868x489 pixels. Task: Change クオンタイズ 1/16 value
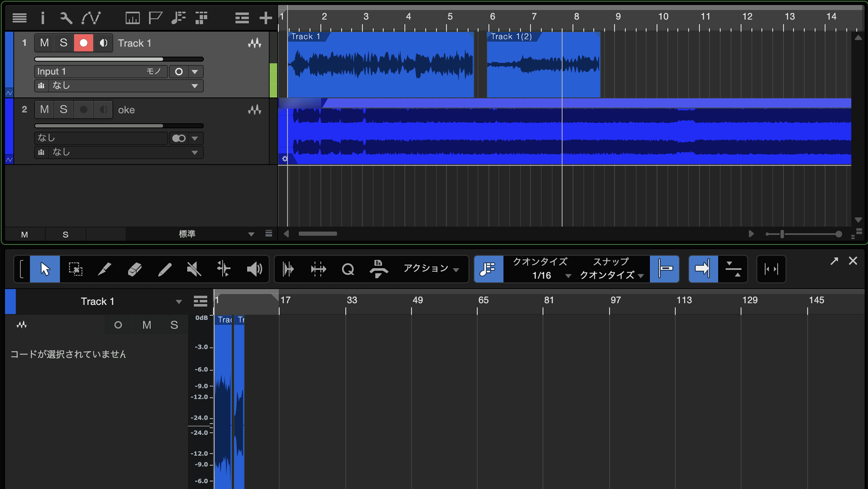[x=542, y=275]
